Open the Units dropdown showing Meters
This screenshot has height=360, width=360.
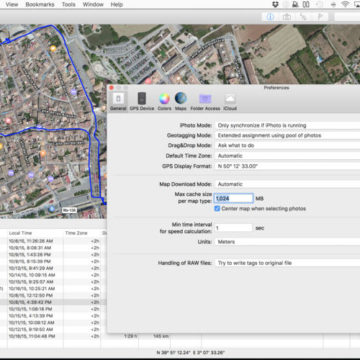click(287, 242)
